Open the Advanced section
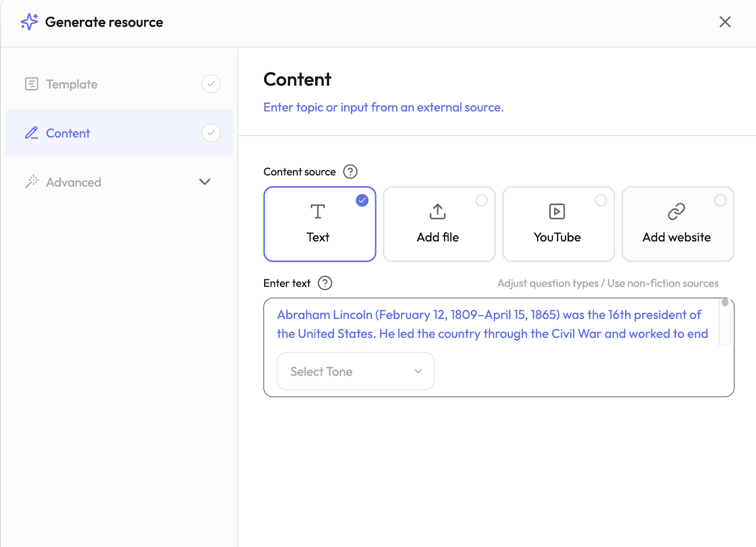The height and width of the screenshot is (547, 756). pos(119,182)
